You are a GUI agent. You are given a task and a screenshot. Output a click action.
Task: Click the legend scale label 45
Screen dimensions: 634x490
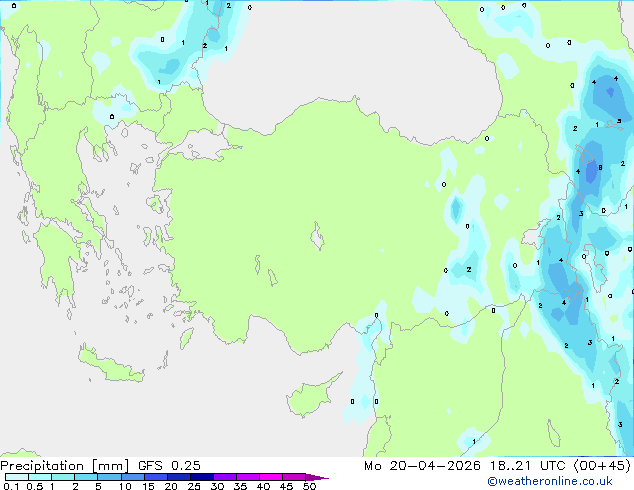[286, 486]
